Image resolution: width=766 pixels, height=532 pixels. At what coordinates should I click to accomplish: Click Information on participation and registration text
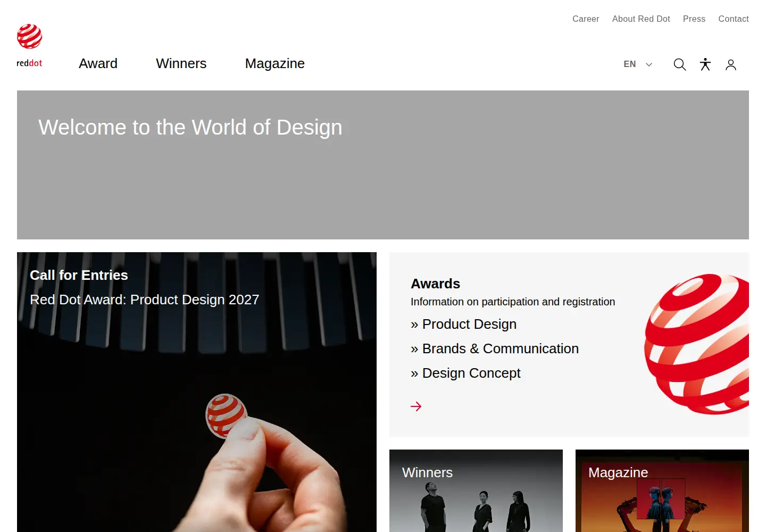point(513,302)
